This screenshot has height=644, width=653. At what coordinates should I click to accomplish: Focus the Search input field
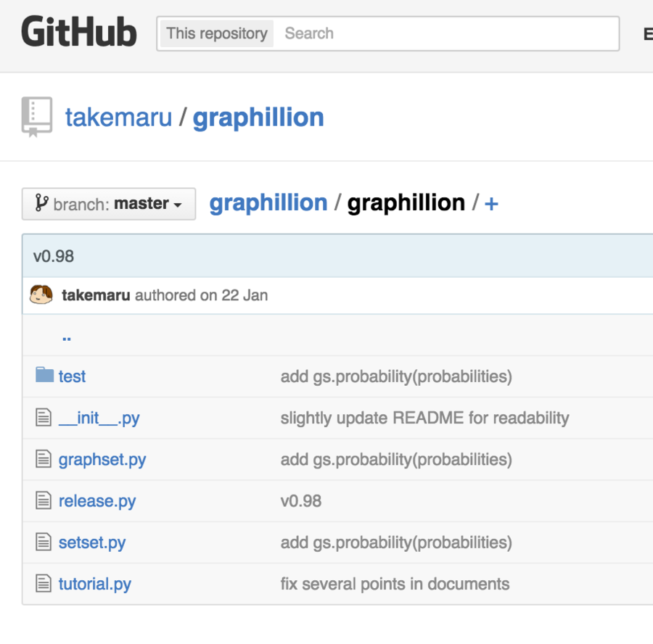pos(445,33)
